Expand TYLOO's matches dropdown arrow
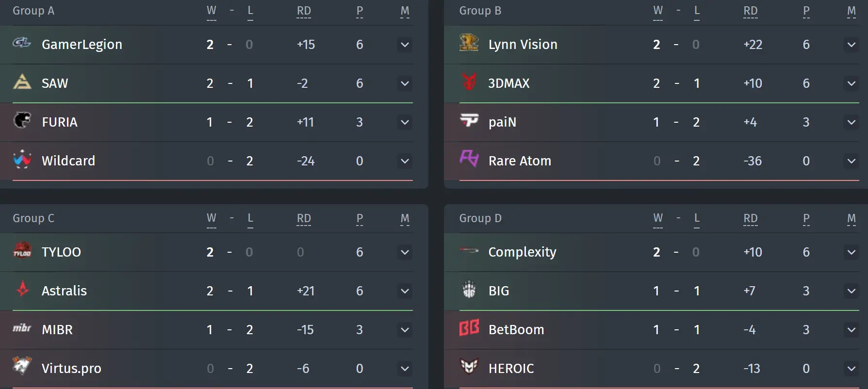The width and height of the screenshot is (868, 389). click(405, 252)
